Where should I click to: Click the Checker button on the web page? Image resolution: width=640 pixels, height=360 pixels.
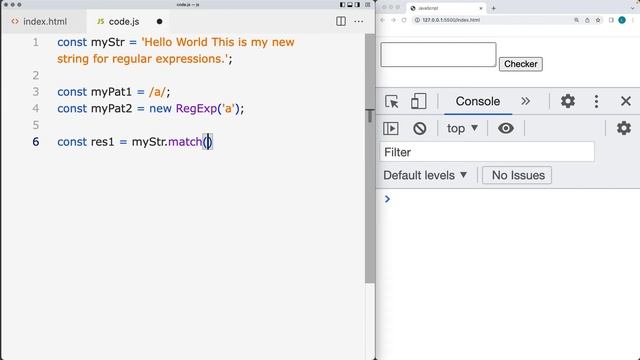click(x=520, y=64)
